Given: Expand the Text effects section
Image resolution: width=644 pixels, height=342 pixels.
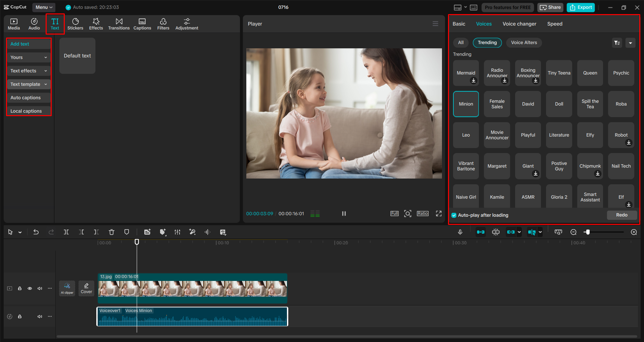Looking at the screenshot, I should [29, 70].
